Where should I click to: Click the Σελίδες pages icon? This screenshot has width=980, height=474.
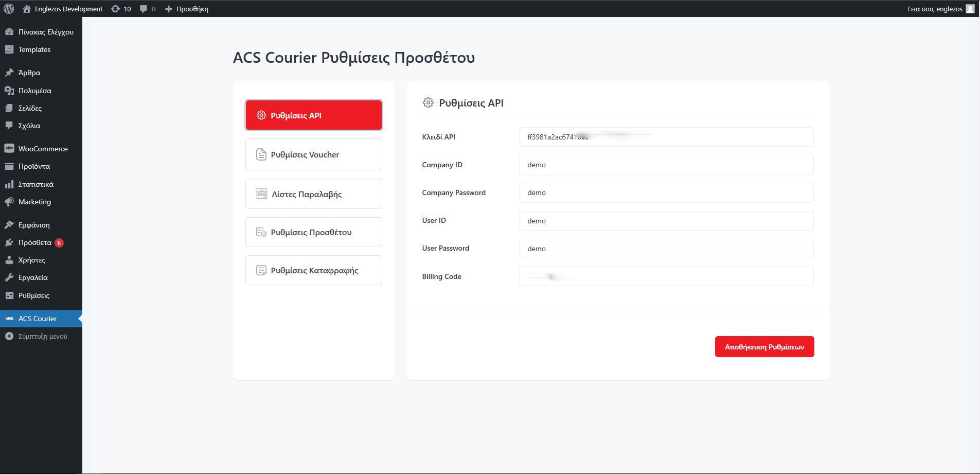[9, 108]
